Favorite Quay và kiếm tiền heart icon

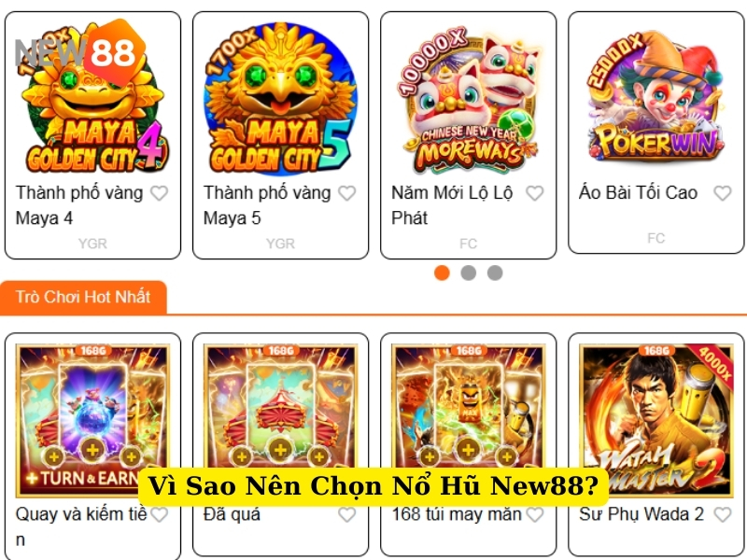[x=159, y=515]
